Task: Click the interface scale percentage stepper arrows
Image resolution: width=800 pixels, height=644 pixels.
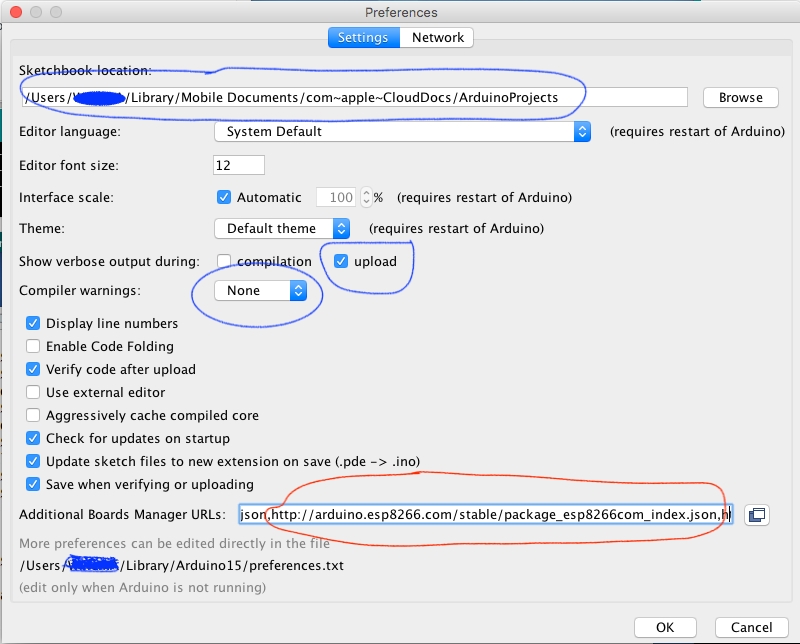Action: pos(366,198)
